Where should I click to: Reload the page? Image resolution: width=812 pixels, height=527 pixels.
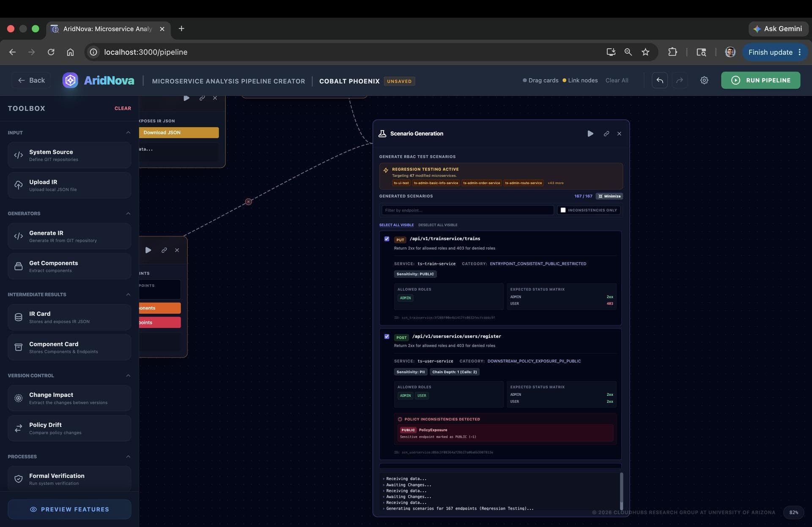(51, 52)
